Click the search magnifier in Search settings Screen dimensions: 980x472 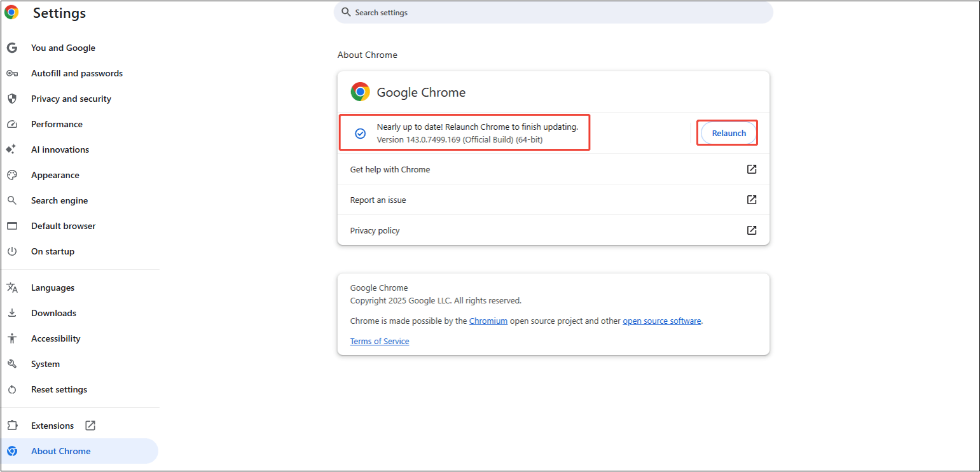coord(345,12)
